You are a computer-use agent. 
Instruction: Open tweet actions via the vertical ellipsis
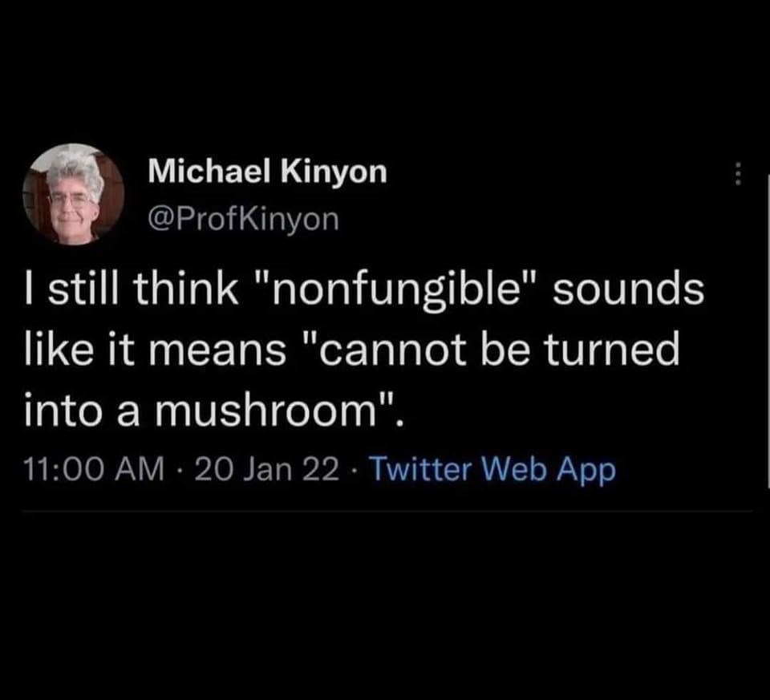pos(739,173)
